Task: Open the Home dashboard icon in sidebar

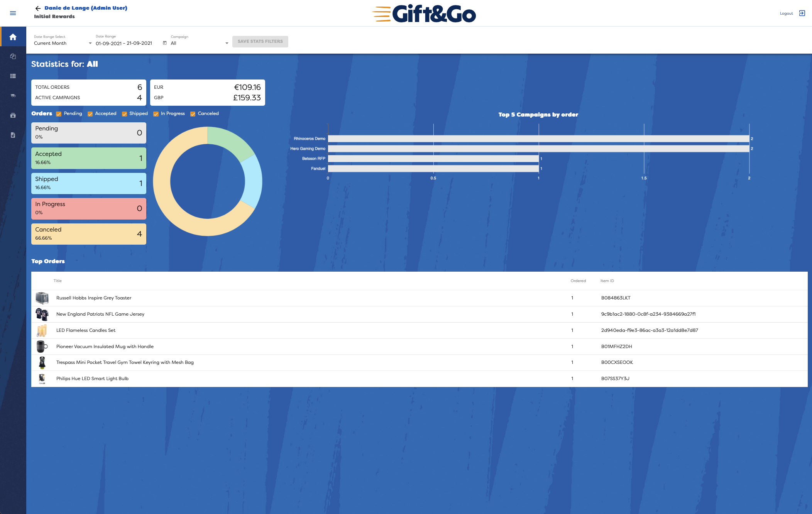Action: click(13, 37)
